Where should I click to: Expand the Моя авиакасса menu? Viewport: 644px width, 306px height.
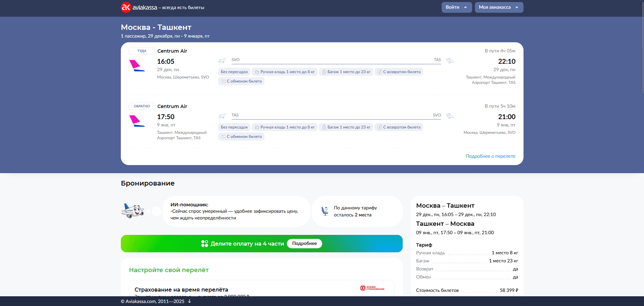click(499, 7)
